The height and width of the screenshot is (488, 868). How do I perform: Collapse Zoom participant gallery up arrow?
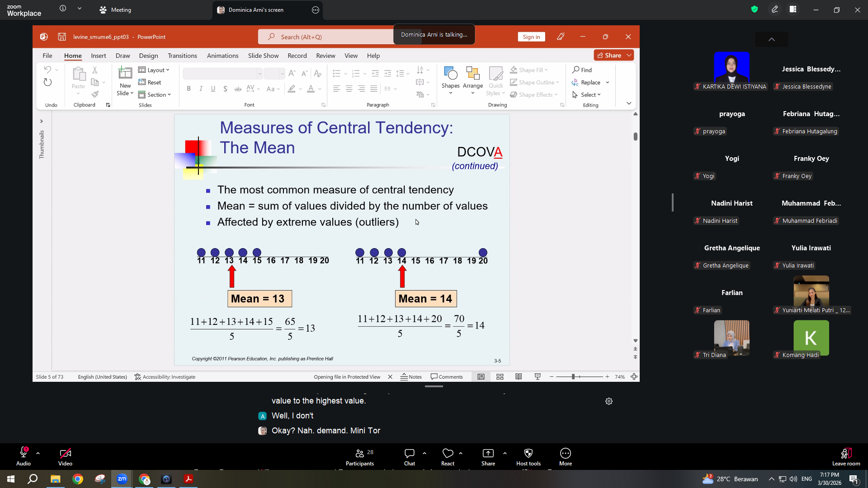[x=772, y=39]
